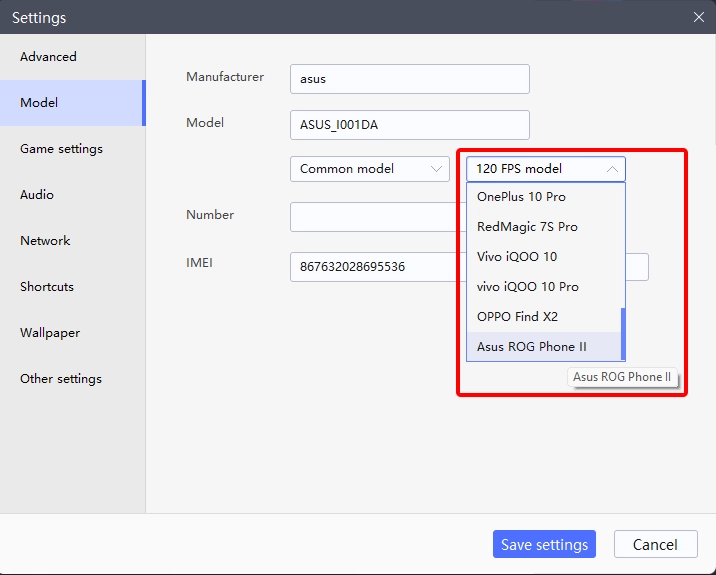Click the Cancel button
Screen dimensions: 716x575
click(x=655, y=544)
